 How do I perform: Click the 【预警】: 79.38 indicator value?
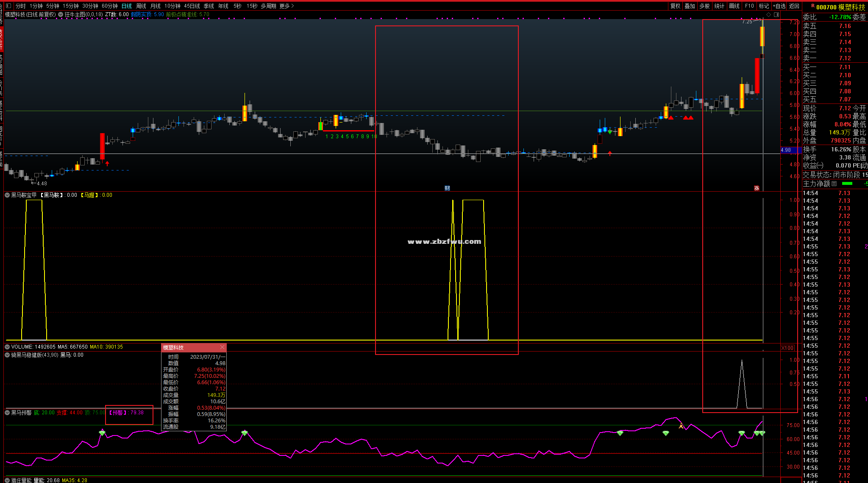pos(126,413)
